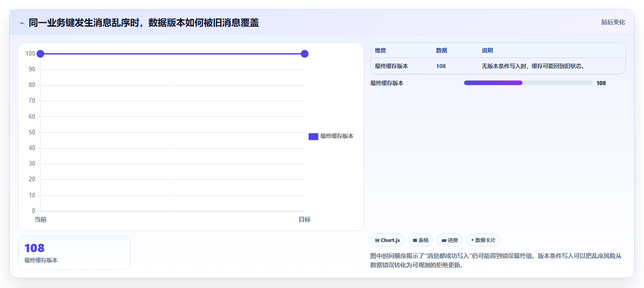Click the 前后变化 label in header
The height and width of the screenshot is (288, 644).
[613, 22]
